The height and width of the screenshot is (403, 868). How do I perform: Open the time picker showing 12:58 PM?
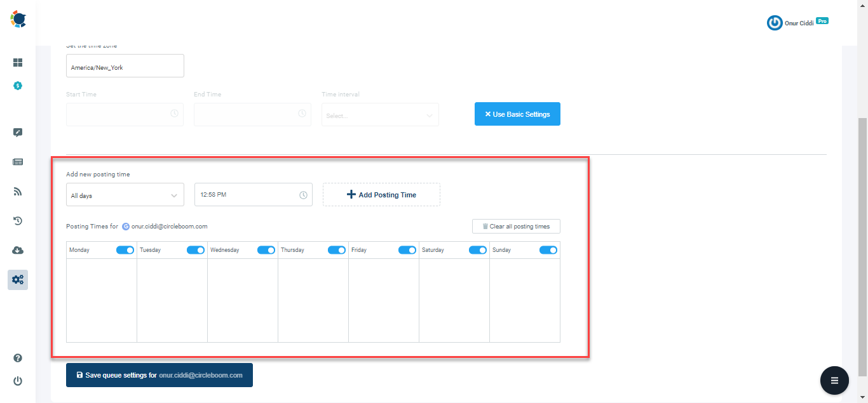[253, 194]
